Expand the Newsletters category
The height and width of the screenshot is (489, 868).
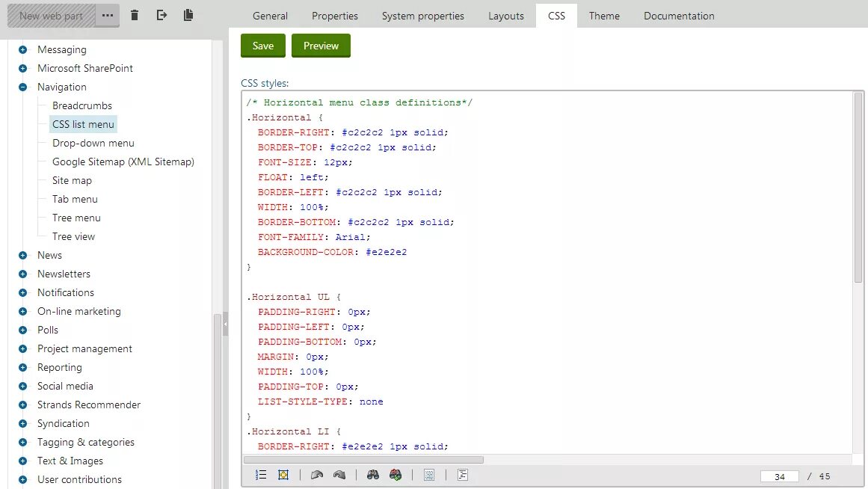[x=22, y=274]
